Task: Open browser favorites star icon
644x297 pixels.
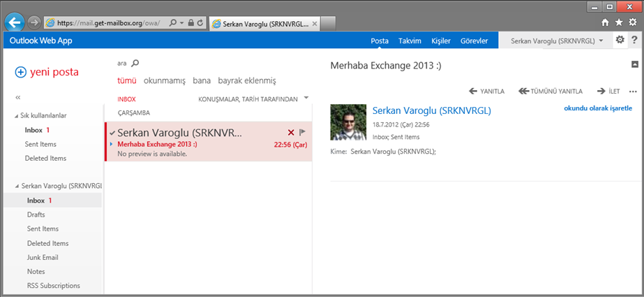Action: coord(619,23)
